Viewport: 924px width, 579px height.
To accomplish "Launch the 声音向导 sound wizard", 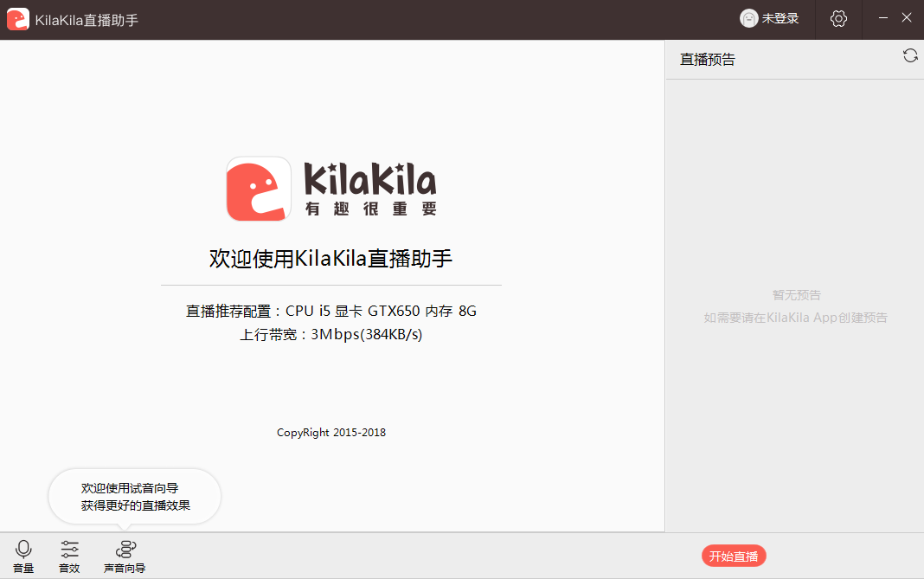I will pyautogui.click(x=125, y=556).
